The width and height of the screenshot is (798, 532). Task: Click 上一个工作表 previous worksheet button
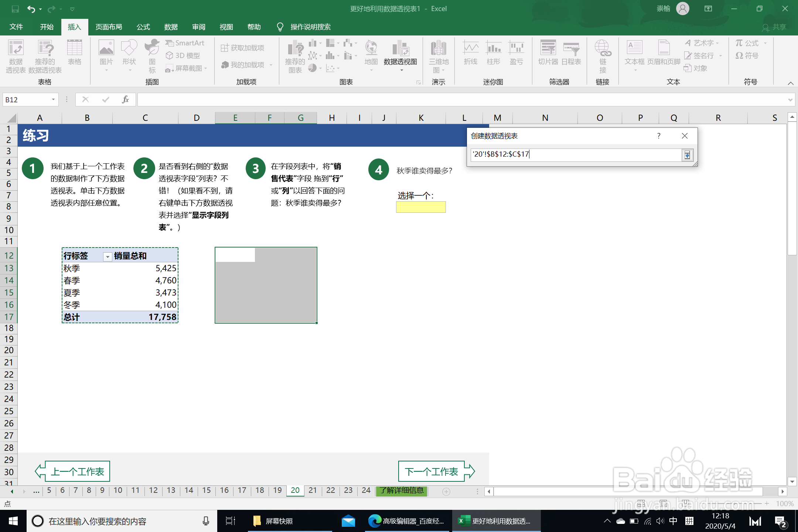pyautogui.click(x=77, y=471)
